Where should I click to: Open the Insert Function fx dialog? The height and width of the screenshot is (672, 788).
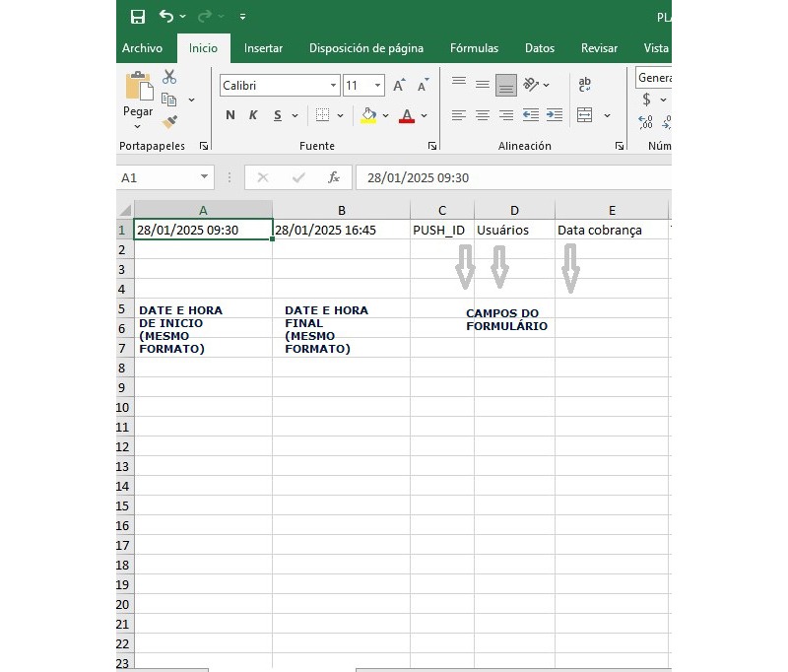click(x=334, y=177)
